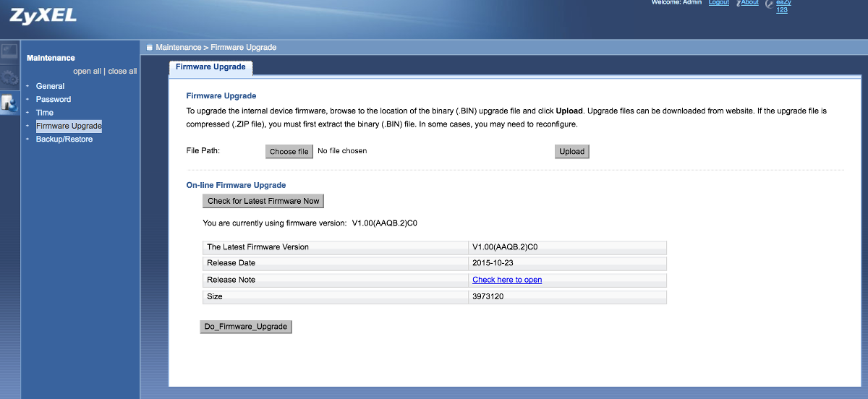Click the About help icon
This screenshot has width=868, height=399.
(x=739, y=3)
